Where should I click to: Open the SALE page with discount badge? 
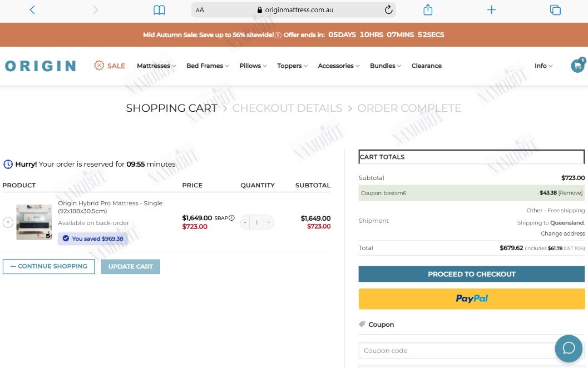(110, 66)
